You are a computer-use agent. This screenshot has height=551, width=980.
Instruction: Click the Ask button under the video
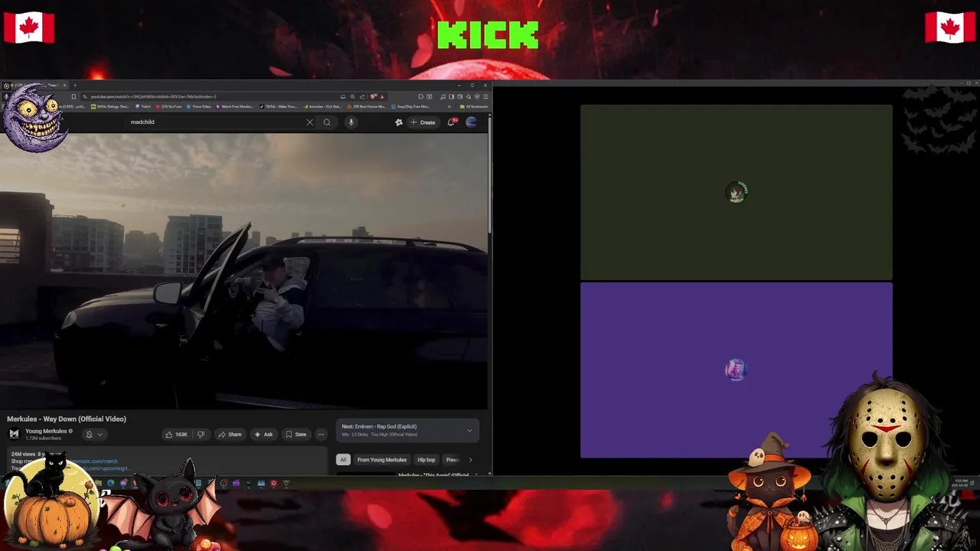[x=263, y=435]
